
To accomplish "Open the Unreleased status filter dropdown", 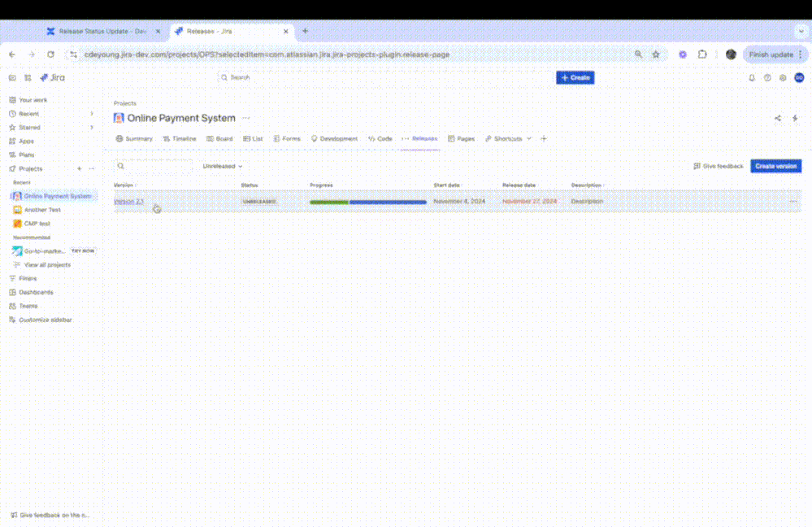I will point(221,165).
